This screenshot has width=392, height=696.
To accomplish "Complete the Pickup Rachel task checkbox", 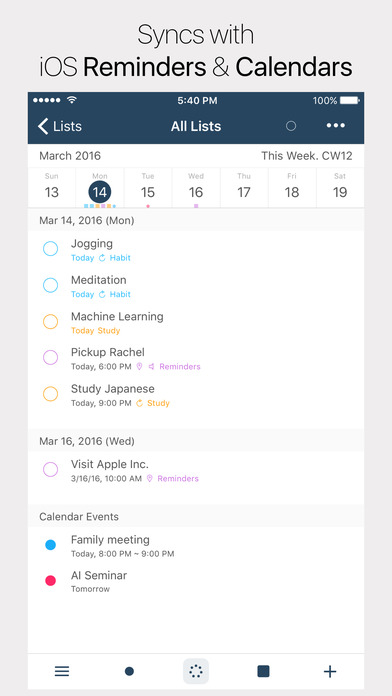I will 51,357.
